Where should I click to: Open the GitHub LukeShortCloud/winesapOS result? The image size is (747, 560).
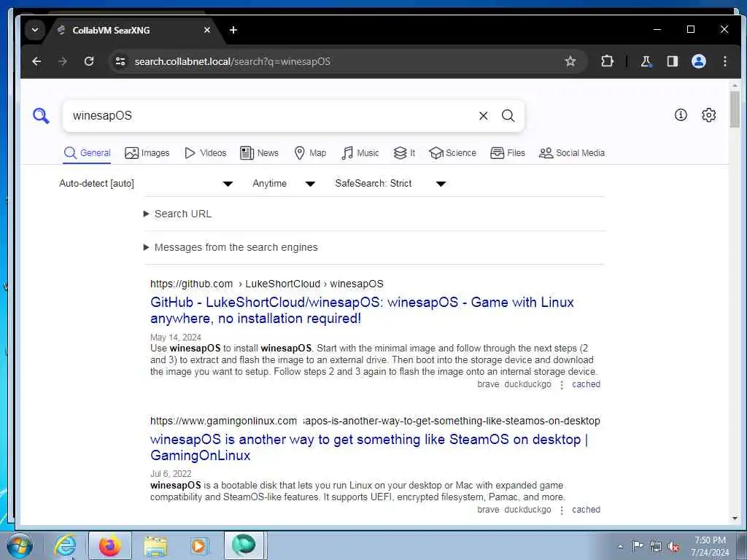(362, 310)
